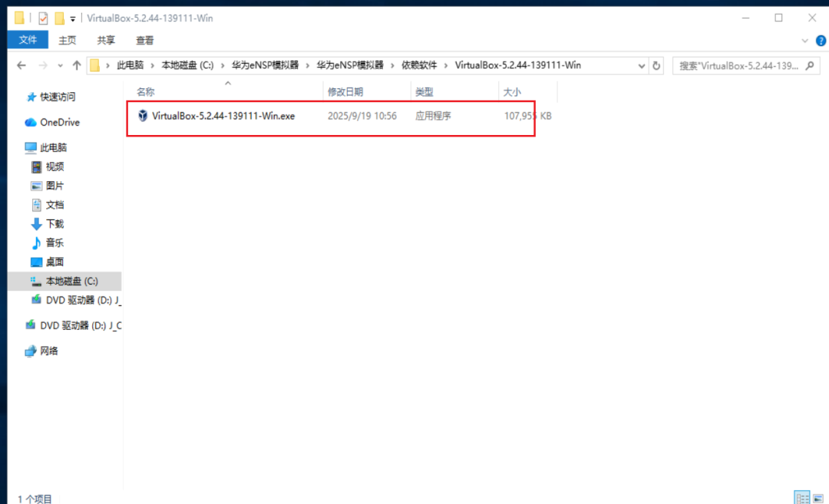Open the blue Help question icon
Image resolution: width=829 pixels, height=504 pixels.
coord(821,41)
